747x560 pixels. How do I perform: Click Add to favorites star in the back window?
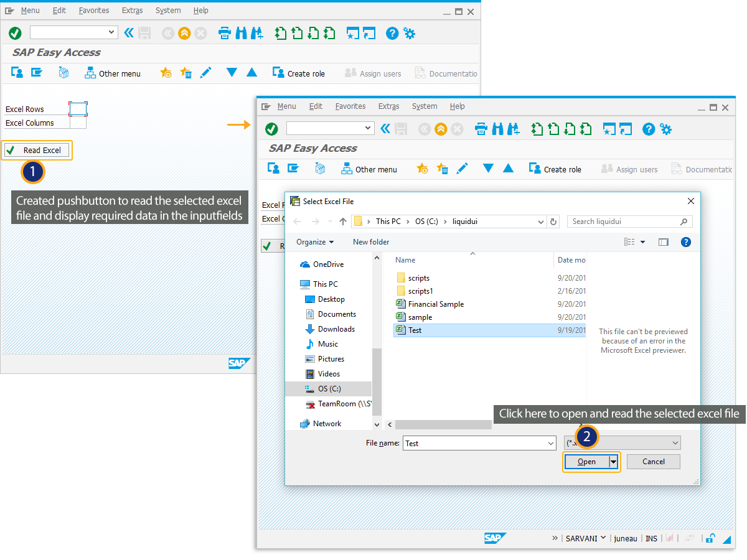click(x=166, y=73)
